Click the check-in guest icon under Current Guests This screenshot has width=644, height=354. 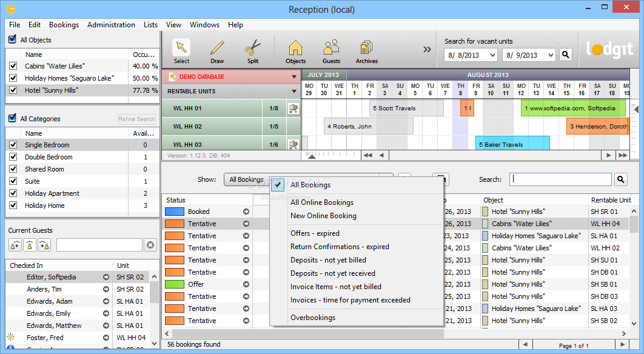15,245
